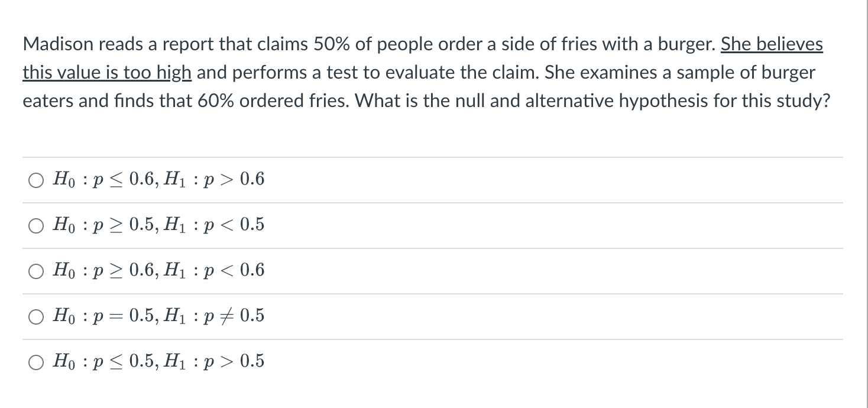Pick the two-sided p = 0.5 radio option
This screenshot has height=408, width=868.
[36, 316]
